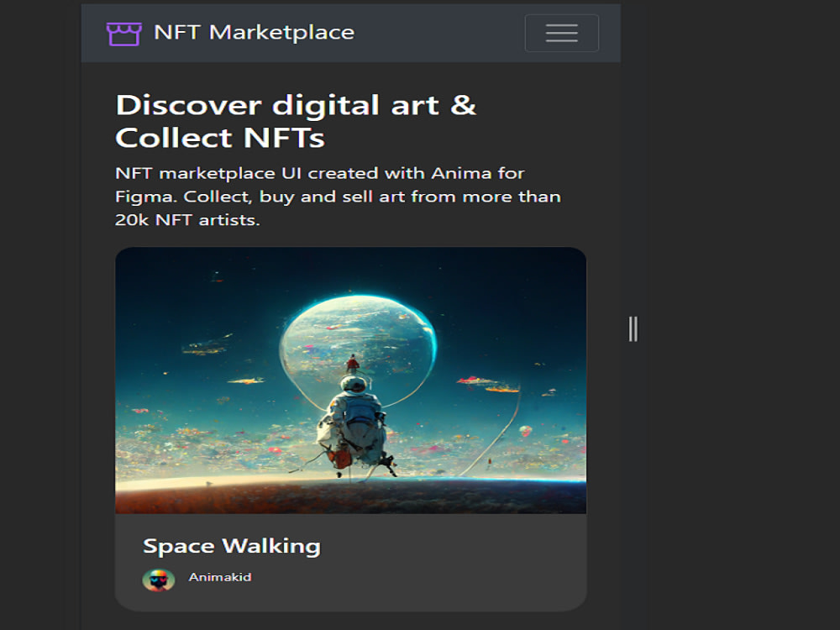Select the 'Discover digital art & Collect NFTs' heading

point(296,121)
